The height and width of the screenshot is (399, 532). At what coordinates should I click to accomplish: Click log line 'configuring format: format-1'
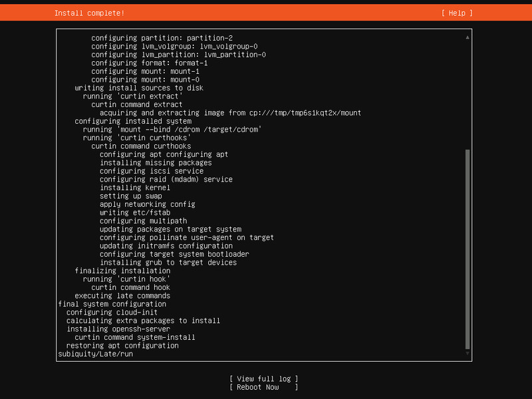click(x=149, y=63)
